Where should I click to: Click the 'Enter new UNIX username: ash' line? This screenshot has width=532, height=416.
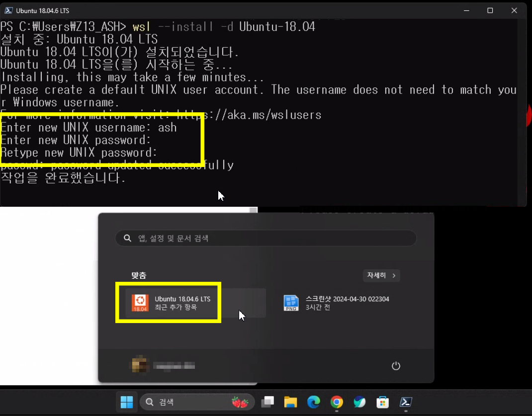click(89, 128)
